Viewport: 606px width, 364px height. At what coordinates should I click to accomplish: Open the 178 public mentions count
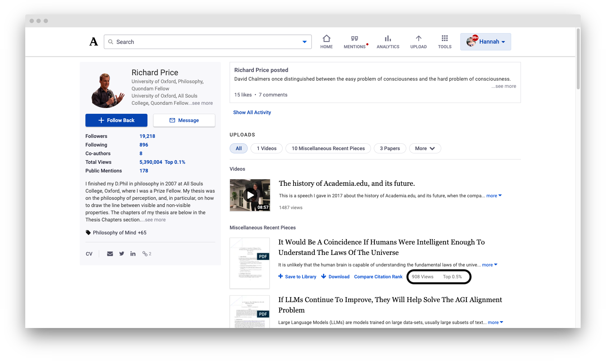pos(144,171)
